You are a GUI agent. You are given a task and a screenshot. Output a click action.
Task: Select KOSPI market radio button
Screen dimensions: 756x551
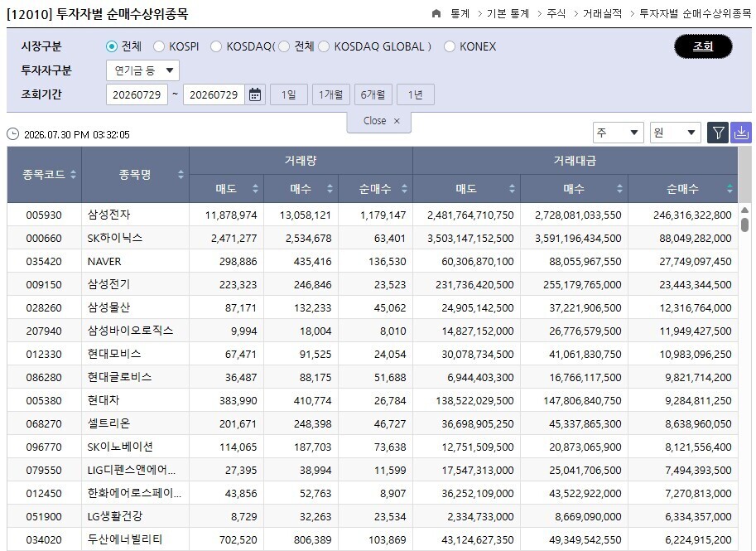point(159,46)
